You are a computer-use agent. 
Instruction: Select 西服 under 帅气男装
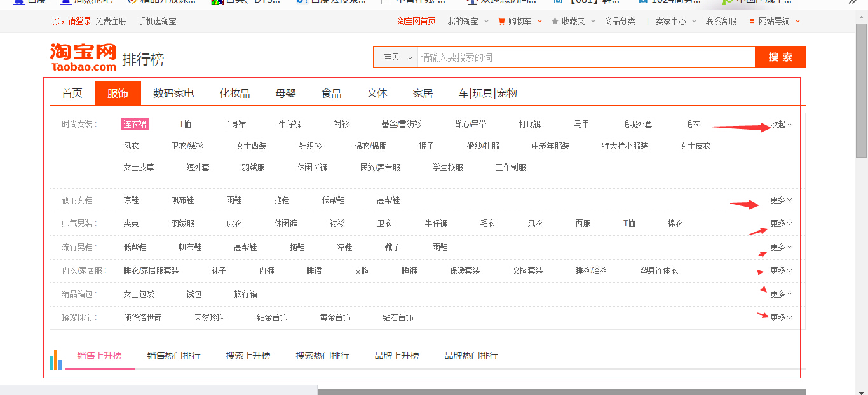click(x=583, y=223)
